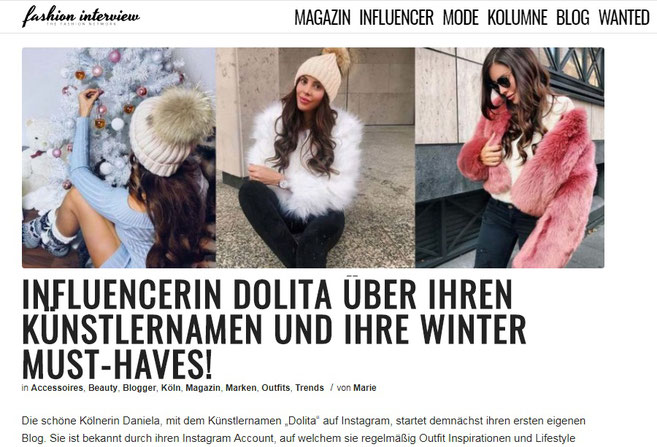The image size is (657, 447).
Task: Open the KOLUMNE menu item
Action: click(517, 18)
